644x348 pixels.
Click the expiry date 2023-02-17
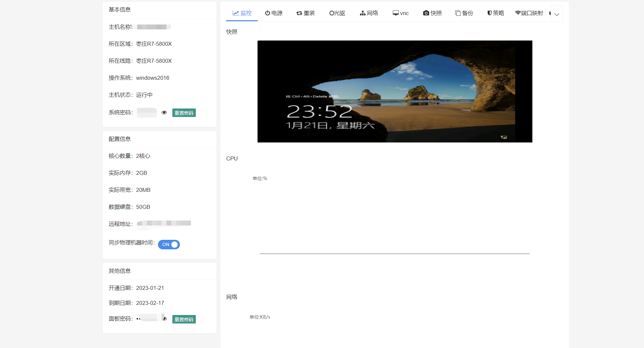click(150, 303)
